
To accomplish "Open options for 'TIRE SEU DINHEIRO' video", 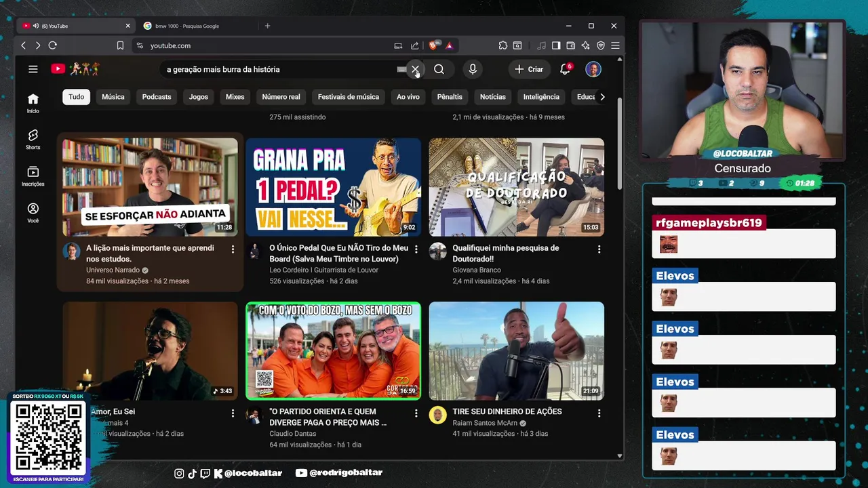I will [x=599, y=413].
